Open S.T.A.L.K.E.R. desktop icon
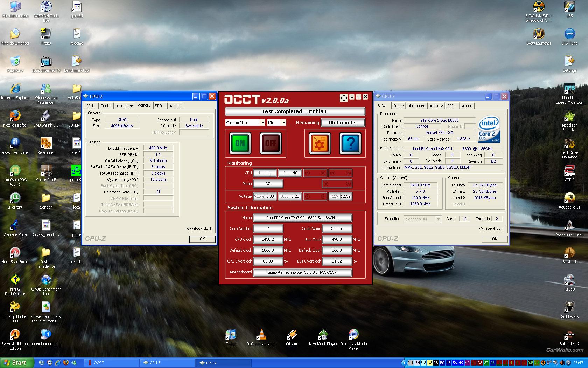The width and height of the screenshot is (588, 368). click(539, 12)
